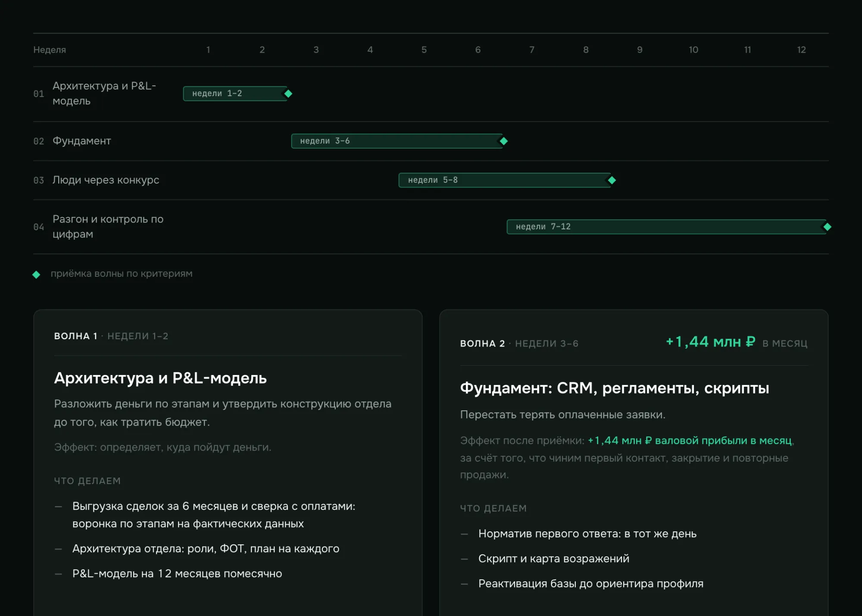The width and height of the screenshot is (862, 616).
Task: Click the Архитектура и P&L-модель card heading
Action: point(160,378)
